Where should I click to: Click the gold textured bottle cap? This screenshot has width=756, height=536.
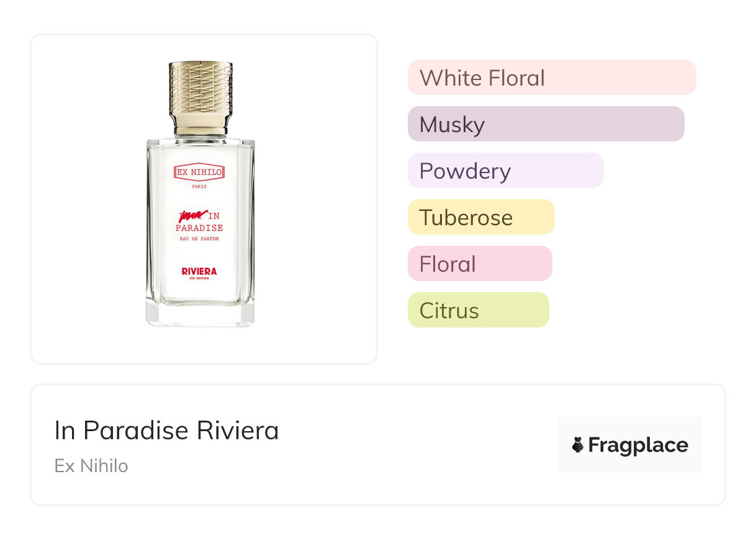200,93
